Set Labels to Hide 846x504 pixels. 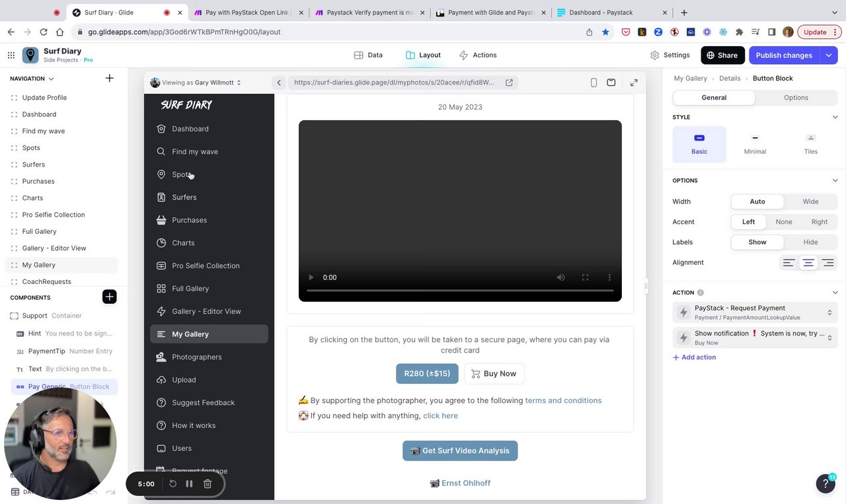(x=810, y=242)
